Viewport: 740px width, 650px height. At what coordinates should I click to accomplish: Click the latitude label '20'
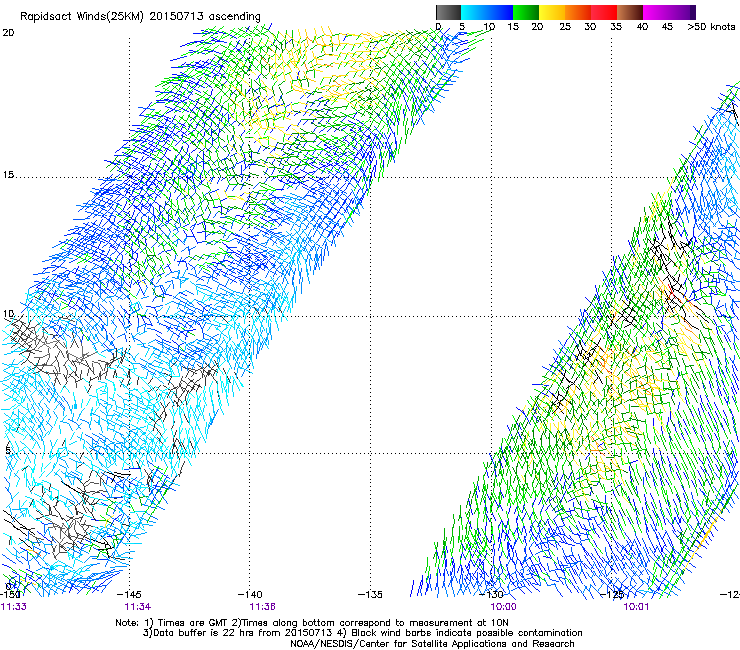(x=8, y=33)
